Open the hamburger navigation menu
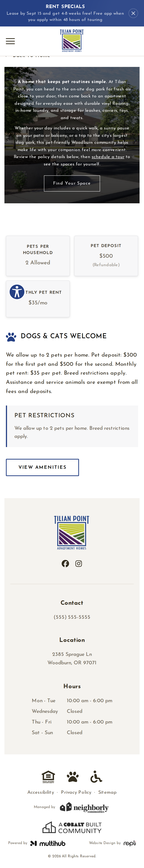Image resolution: width=144 pixels, height=868 pixels. pos(10,41)
